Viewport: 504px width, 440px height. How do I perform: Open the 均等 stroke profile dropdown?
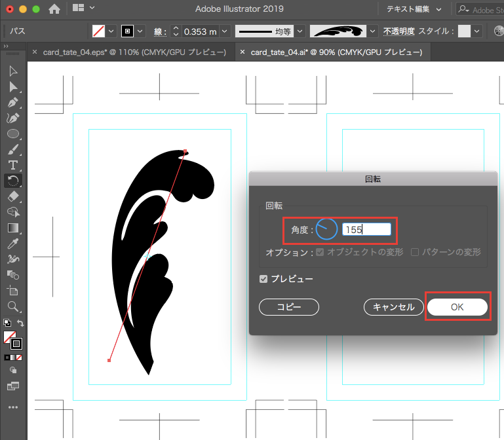300,31
